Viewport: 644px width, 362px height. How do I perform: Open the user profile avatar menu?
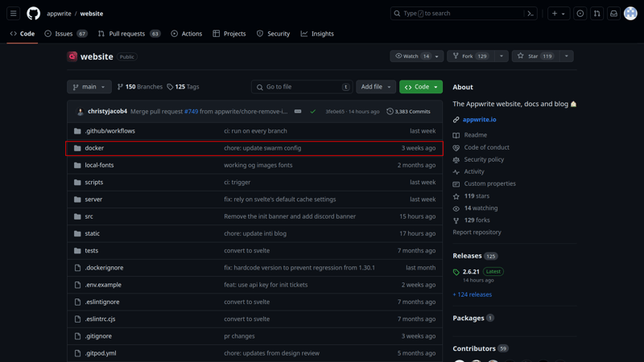point(630,14)
